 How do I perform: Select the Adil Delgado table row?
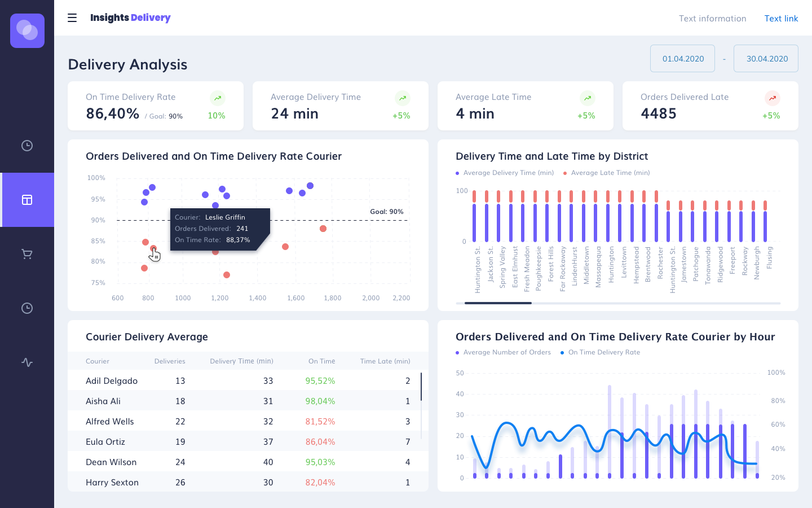248,381
